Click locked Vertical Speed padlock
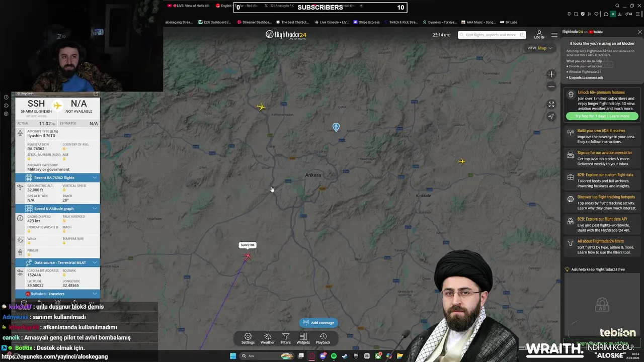The image size is (644, 362). [64, 190]
